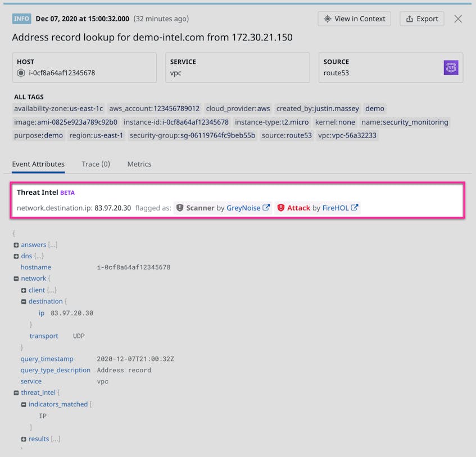Click the Route53 source icon
The width and height of the screenshot is (476, 457).
click(x=451, y=67)
